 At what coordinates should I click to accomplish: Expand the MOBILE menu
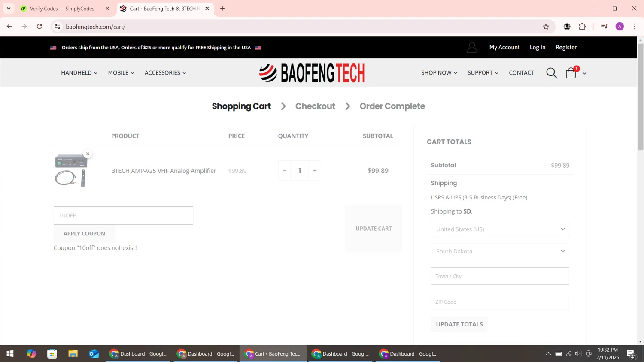click(x=121, y=73)
